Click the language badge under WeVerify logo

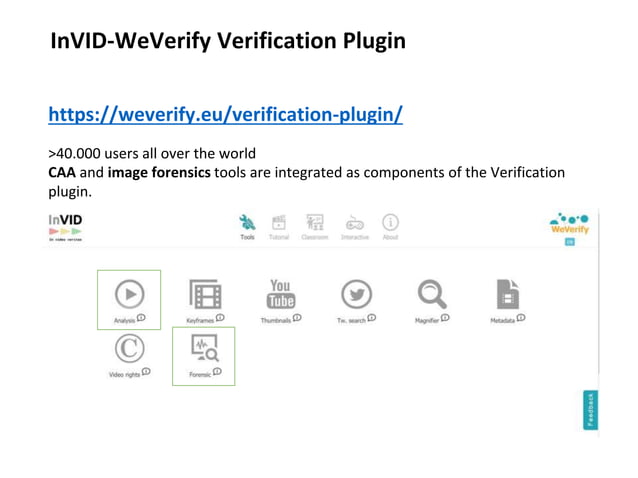coord(570,242)
